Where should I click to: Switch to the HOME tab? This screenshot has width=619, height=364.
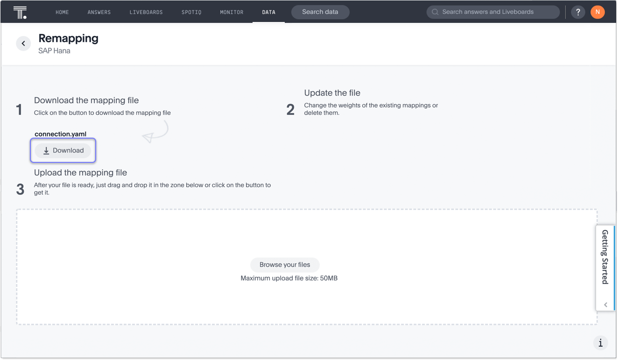coord(62,12)
